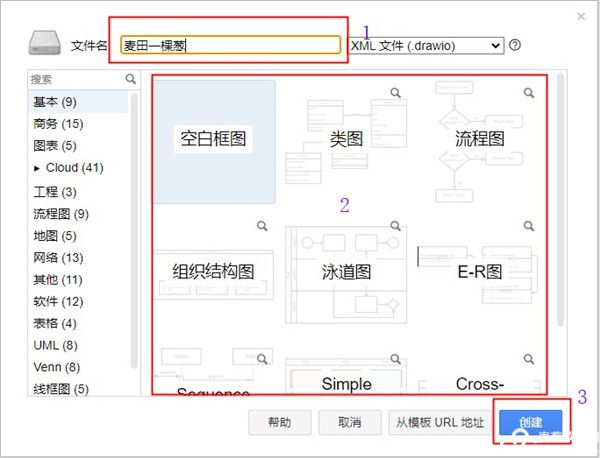Click the help question mark icon
The height and width of the screenshot is (458, 600).
point(515,45)
